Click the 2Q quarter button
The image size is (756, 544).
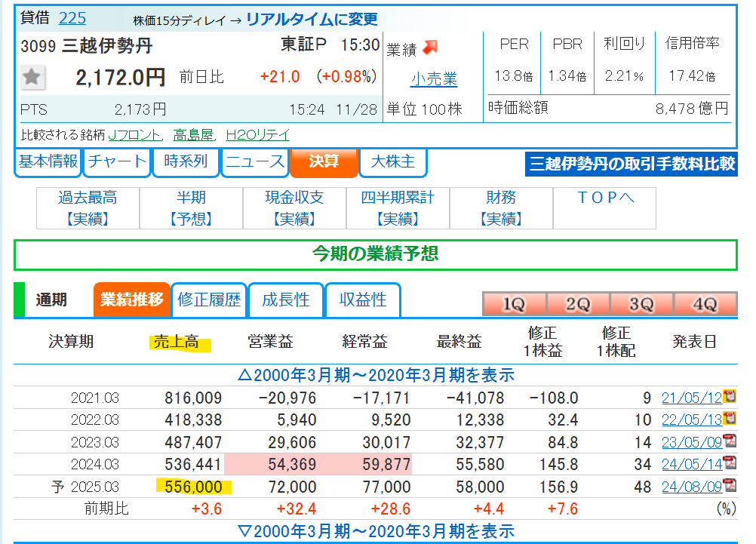578,304
